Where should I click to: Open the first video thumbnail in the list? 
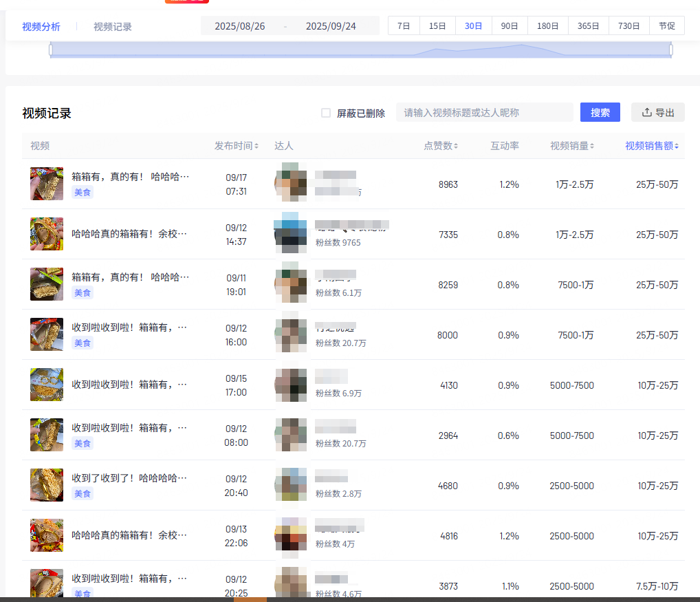(46, 184)
